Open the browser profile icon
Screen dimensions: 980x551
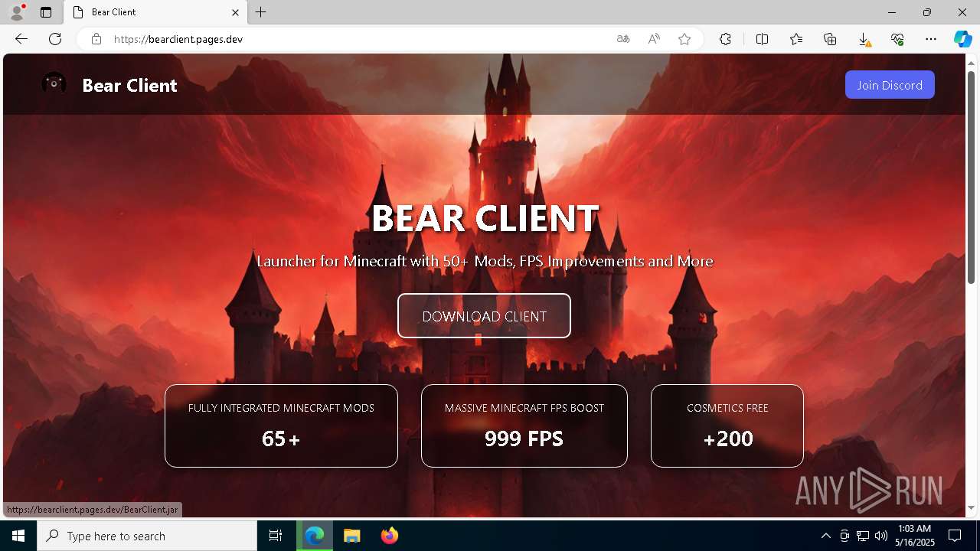[x=16, y=12]
